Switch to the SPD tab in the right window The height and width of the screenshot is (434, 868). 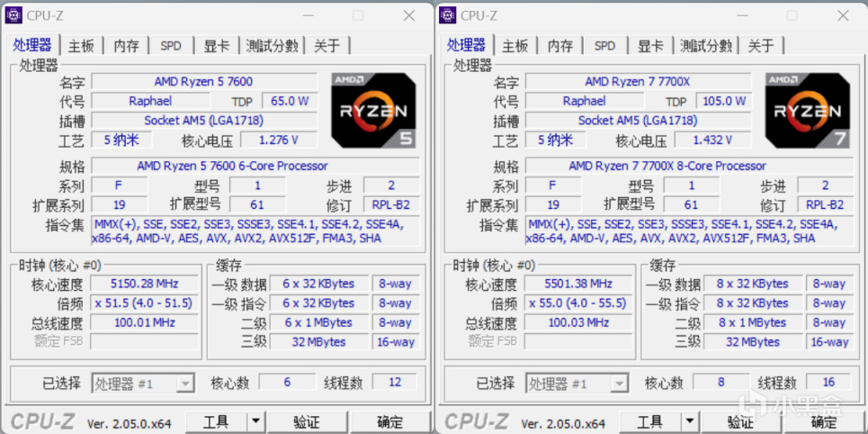pyautogui.click(x=605, y=46)
